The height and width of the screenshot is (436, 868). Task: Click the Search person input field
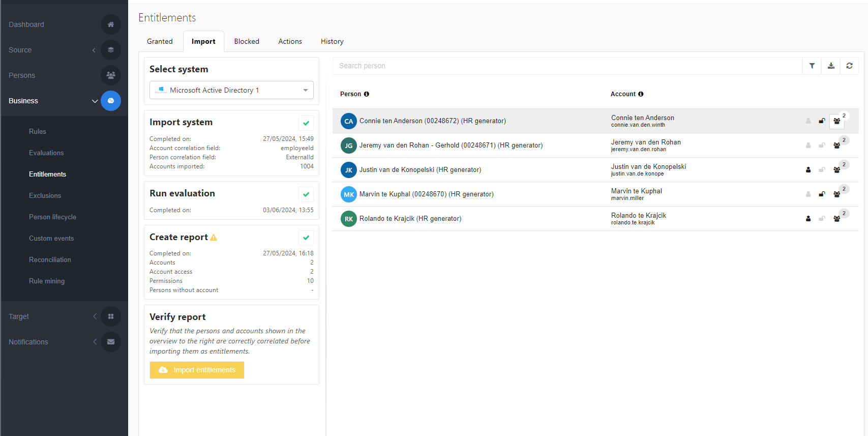point(567,66)
